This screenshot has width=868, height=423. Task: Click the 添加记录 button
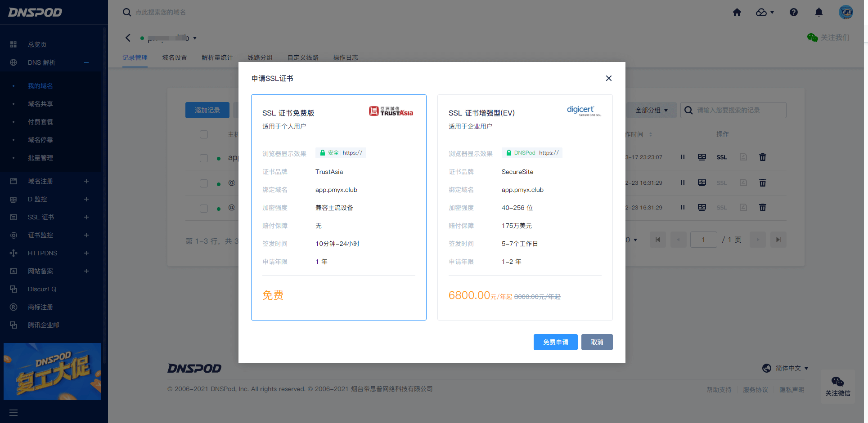(207, 110)
